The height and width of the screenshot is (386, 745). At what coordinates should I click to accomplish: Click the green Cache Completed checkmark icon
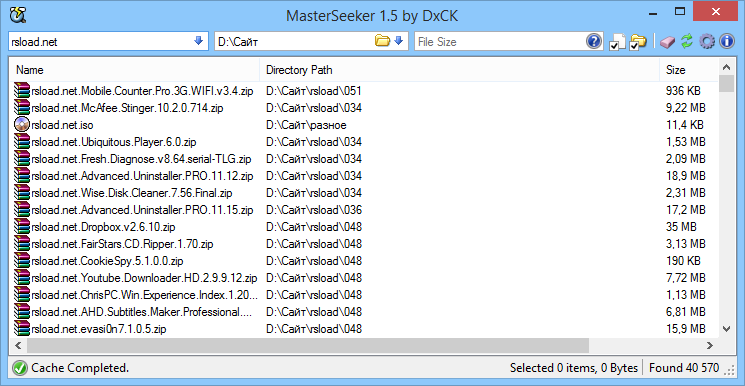pyautogui.click(x=20, y=367)
